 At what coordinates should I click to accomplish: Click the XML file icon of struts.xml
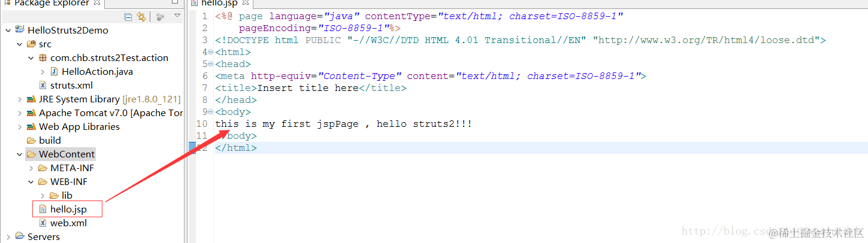tap(43, 85)
